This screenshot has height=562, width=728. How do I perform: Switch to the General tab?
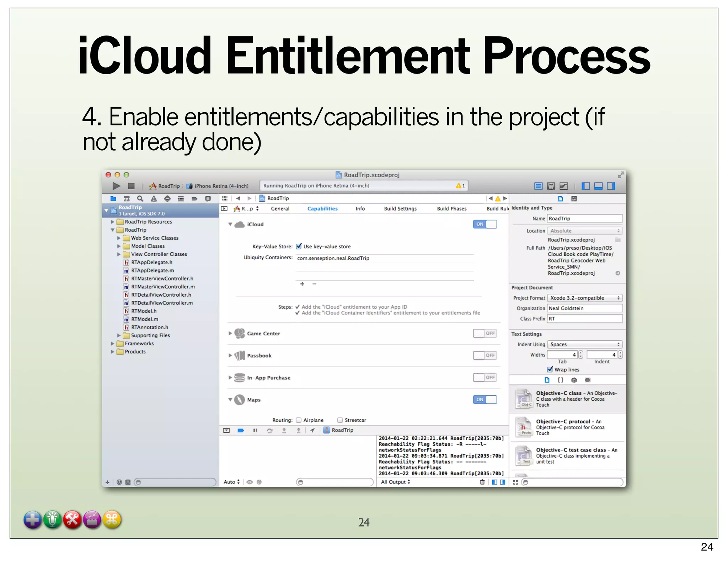point(280,209)
